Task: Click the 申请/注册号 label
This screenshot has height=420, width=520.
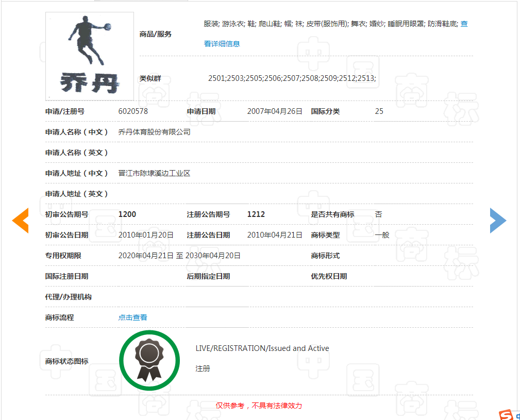Action: click(64, 111)
